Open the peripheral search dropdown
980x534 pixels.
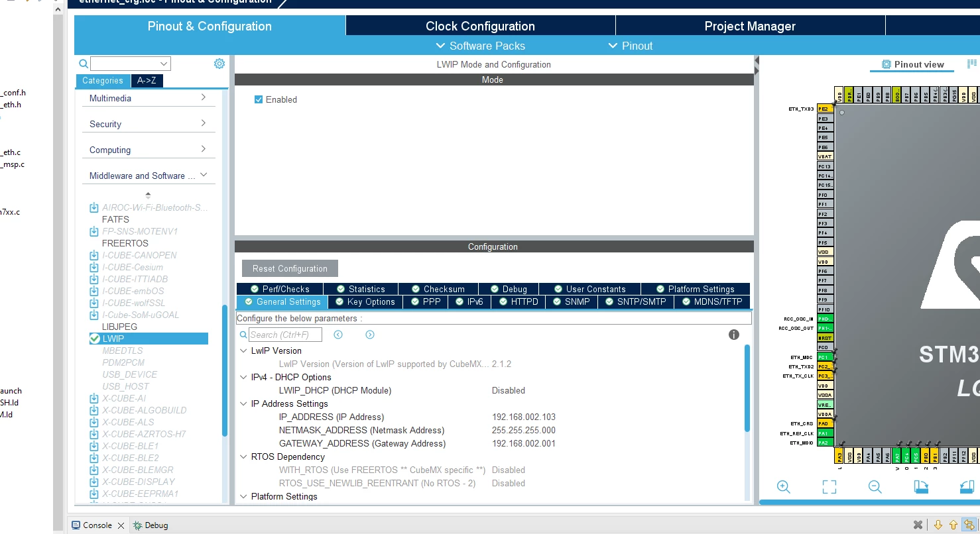click(x=164, y=64)
